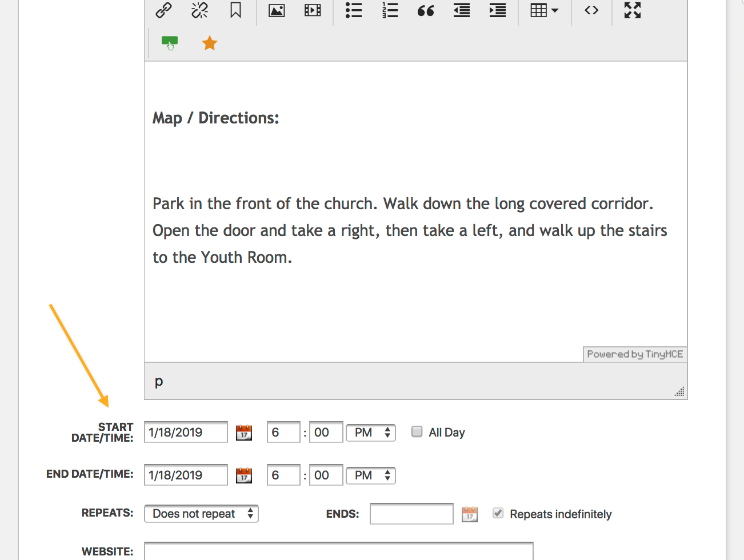Screen dimensions: 744x560
Task: Open end time AM/PM dropdown
Action: [x=371, y=475]
